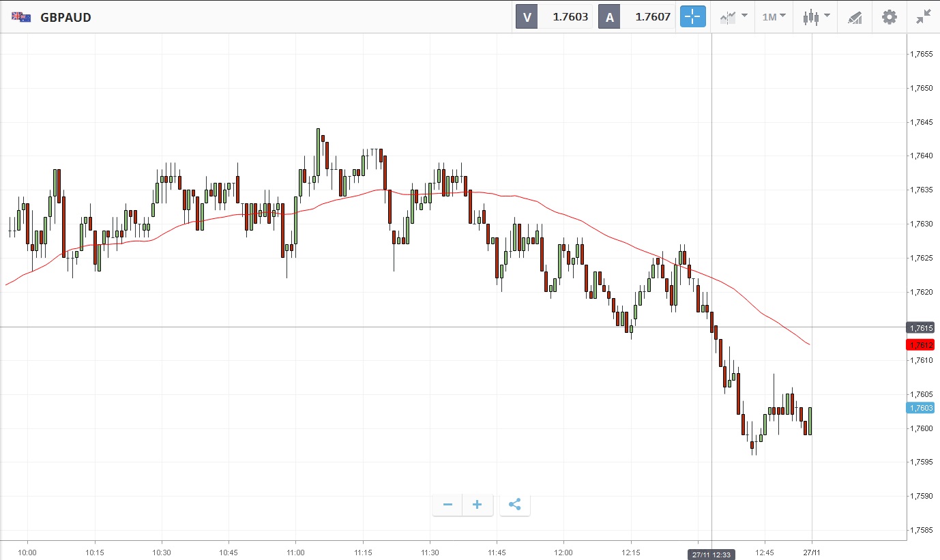Open the compare chart dropdown
Image resolution: width=940 pixels, height=560 pixels.
pos(733,17)
